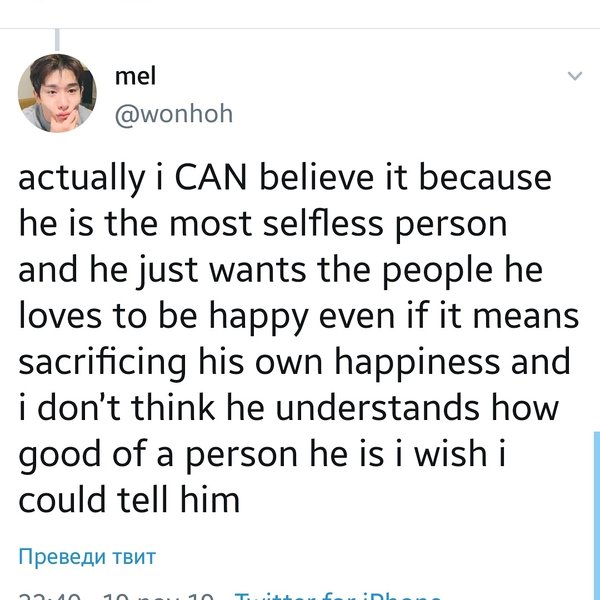Tap mel's round profile picture
600x600 pixels.
(57, 93)
